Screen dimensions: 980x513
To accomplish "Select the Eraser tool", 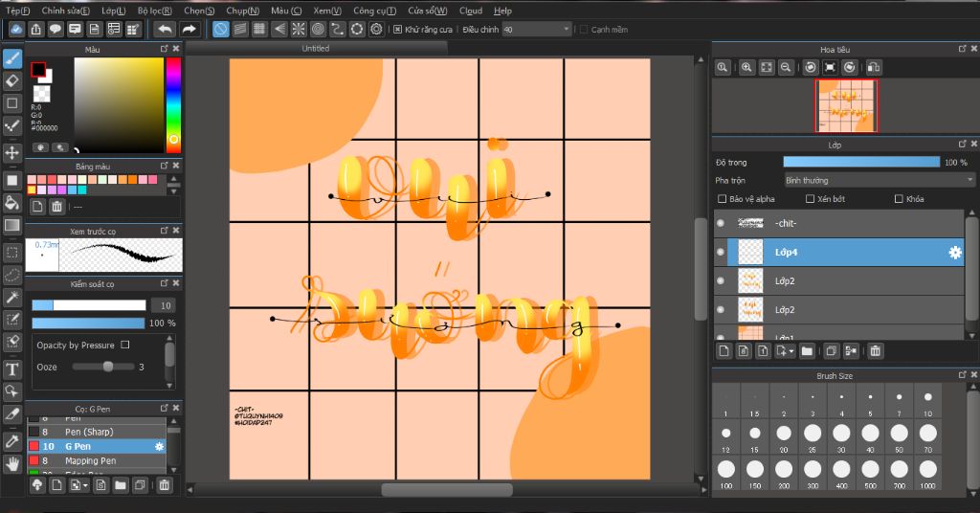I will click(x=11, y=80).
